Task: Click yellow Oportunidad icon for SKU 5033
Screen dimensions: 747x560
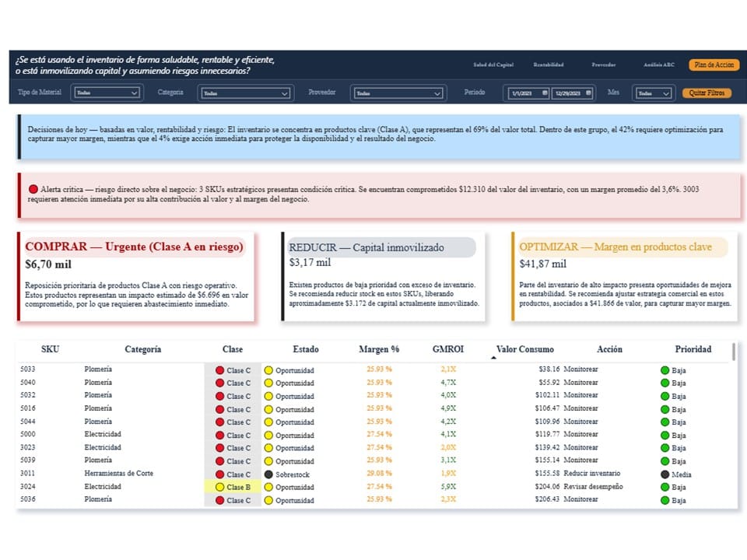Action: 268,370
